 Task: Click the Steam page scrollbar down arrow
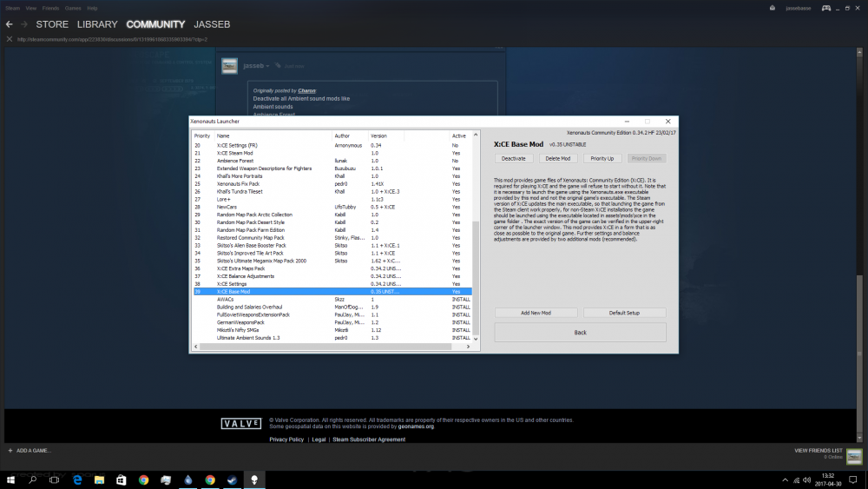pos(859,438)
